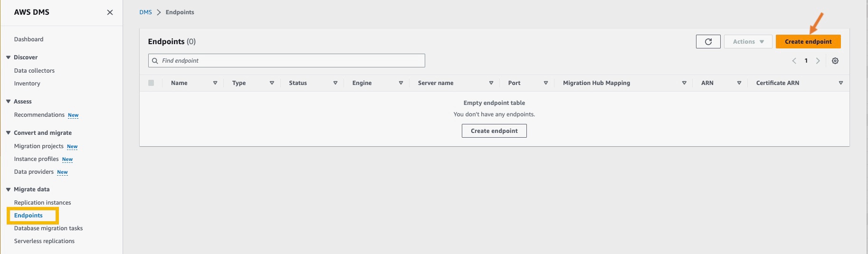Open table preferences gear icon
868x254 pixels.
[835, 61]
